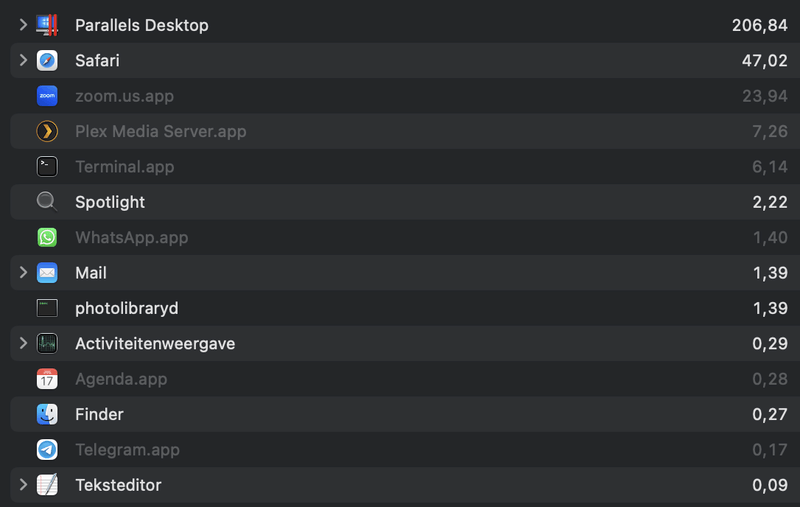The height and width of the screenshot is (507, 800).
Task: Click the Parallels Desktop app icon
Action: tap(47, 25)
